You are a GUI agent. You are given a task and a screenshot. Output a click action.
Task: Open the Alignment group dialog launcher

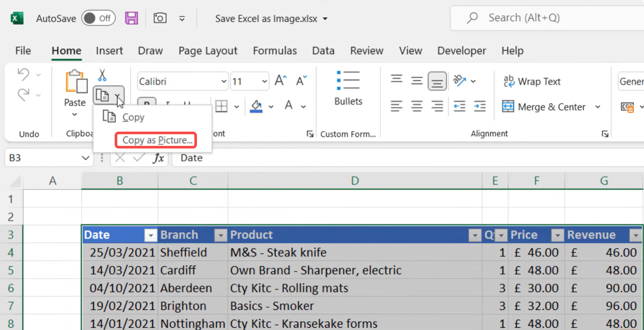coord(605,134)
